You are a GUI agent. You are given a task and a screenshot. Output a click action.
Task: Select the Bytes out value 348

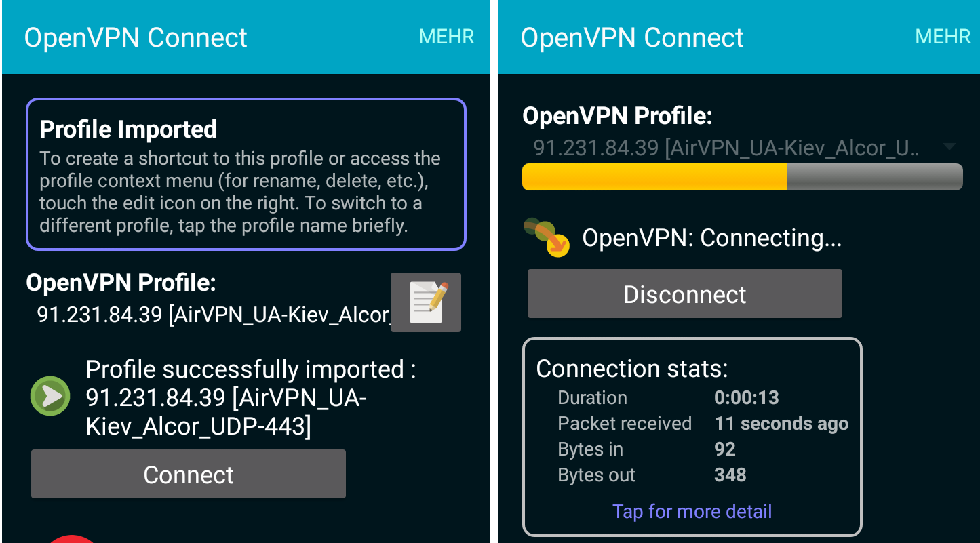click(x=730, y=475)
